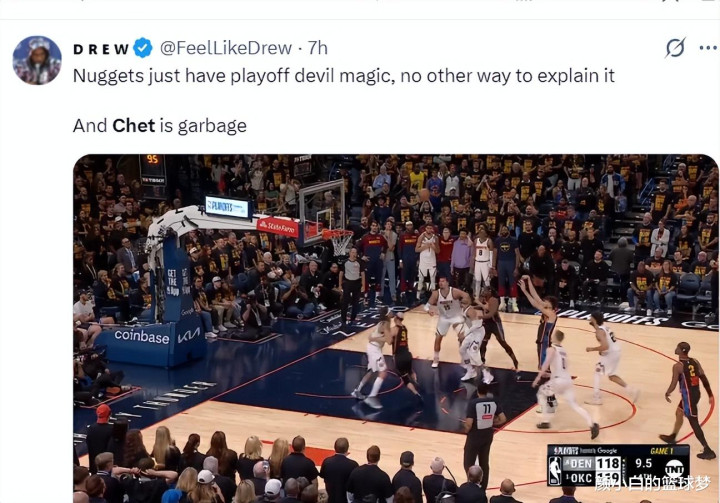
Task: Click the 9.5 game clock on the scoreboard
Action: [x=643, y=463]
